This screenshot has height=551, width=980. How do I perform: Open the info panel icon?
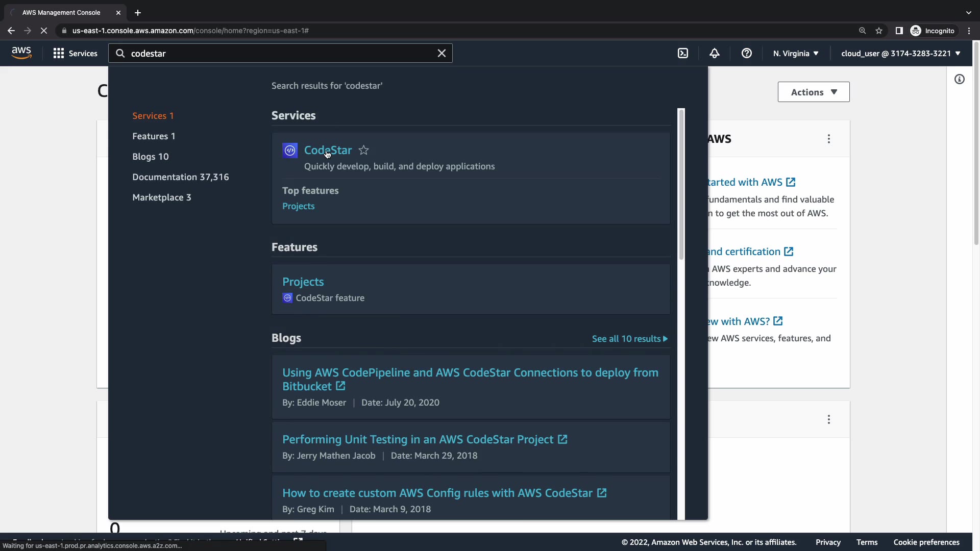960,79
